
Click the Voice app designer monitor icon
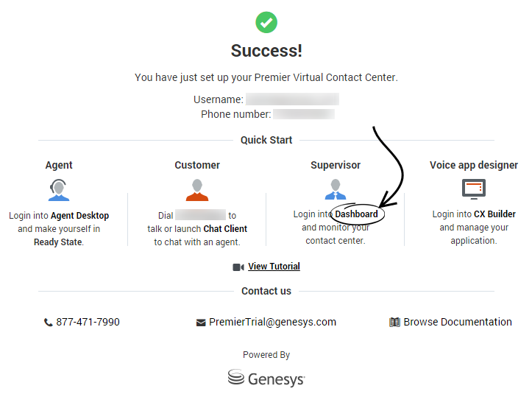coord(474,189)
